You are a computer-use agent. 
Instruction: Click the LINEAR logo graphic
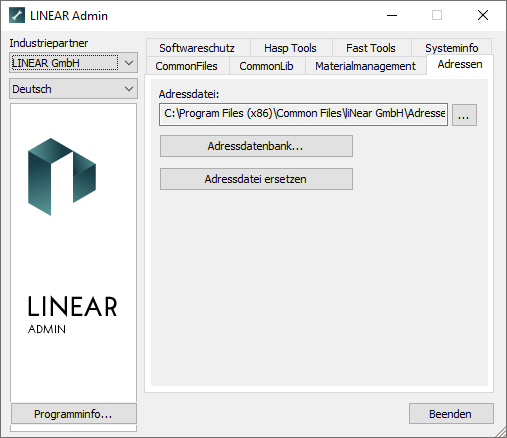[x=62, y=177]
